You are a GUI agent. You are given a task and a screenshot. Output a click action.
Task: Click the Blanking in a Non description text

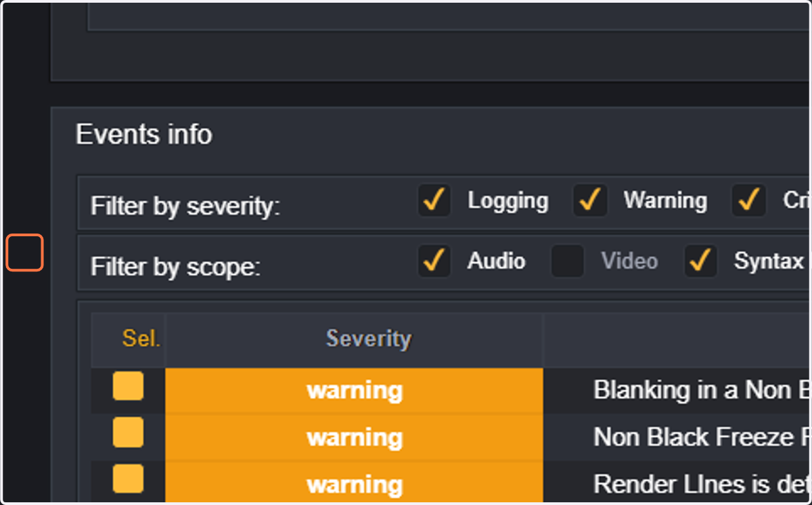(x=702, y=391)
